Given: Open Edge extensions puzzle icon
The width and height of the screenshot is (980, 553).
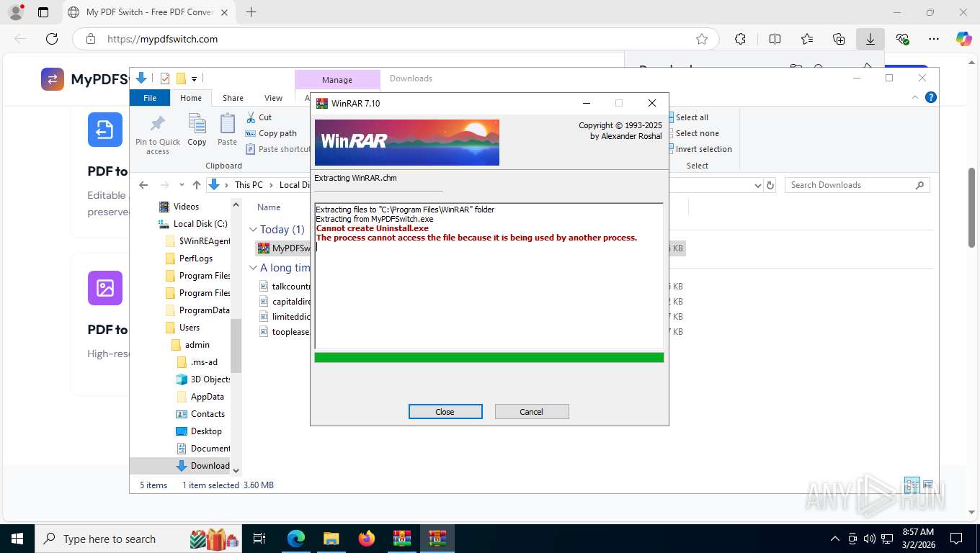Looking at the screenshot, I should (x=740, y=39).
